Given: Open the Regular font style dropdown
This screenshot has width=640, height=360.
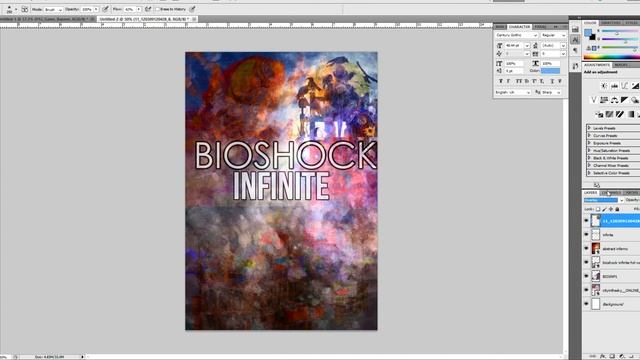Looking at the screenshot, I should coord(553,36).
